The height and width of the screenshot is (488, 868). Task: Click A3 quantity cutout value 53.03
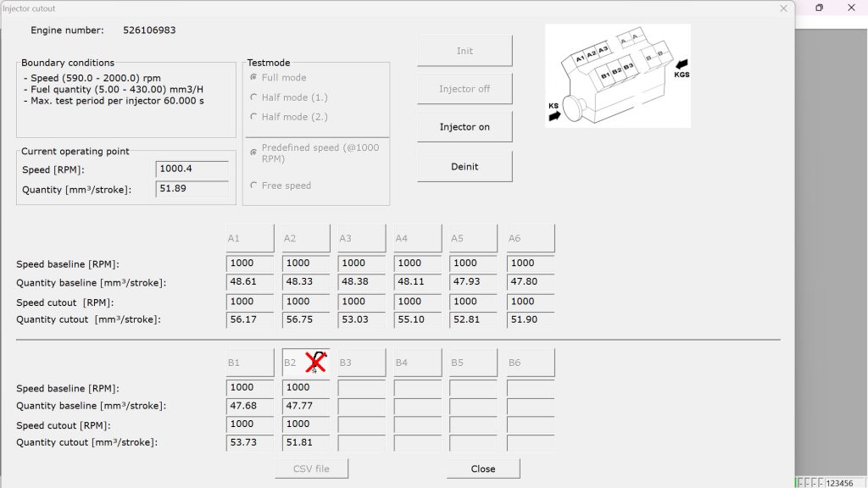[361, 319]
